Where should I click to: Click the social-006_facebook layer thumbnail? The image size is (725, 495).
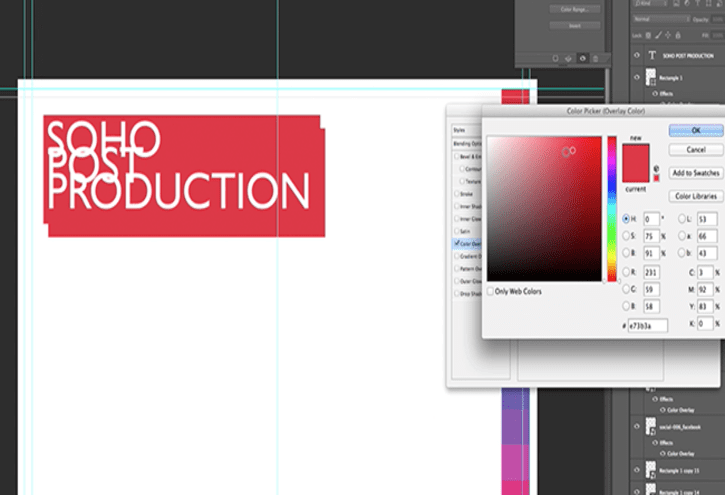tap(653, 426)
